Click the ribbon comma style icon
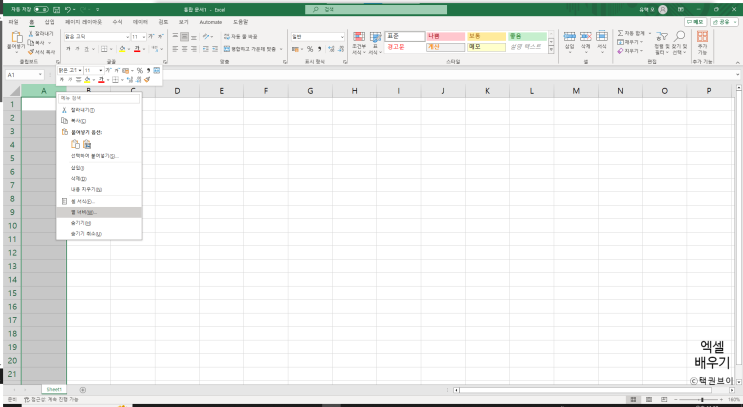The height and width of the screenshot is (407, 743). (319, 49)
